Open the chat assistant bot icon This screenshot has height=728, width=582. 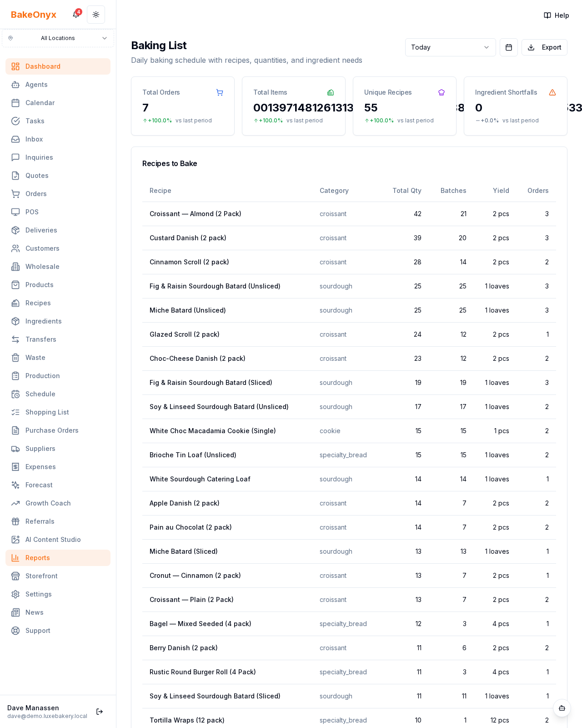point(562,708)
